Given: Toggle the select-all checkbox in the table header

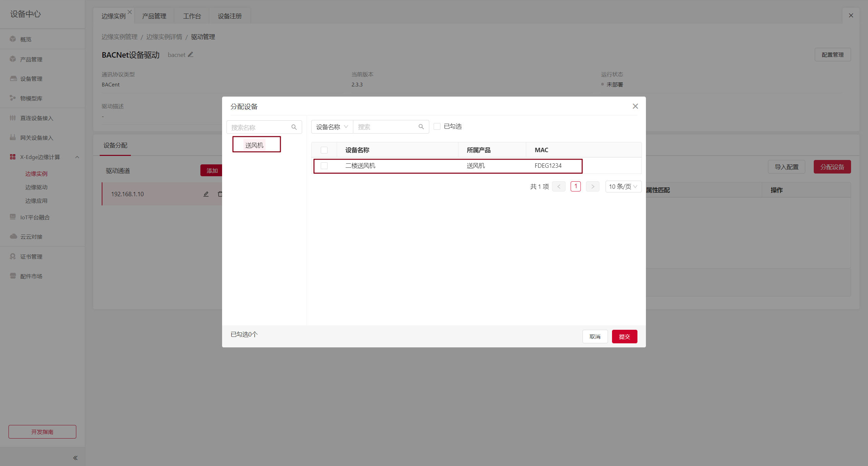Looking at the screenshot, I should point(324,150).
